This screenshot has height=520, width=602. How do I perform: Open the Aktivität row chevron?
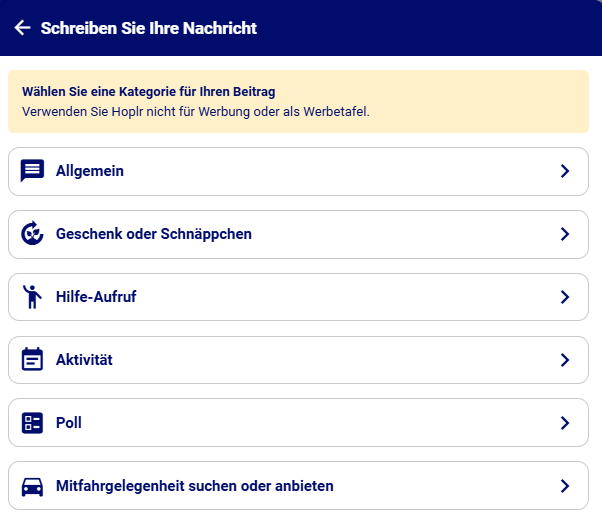click(565, 360)
